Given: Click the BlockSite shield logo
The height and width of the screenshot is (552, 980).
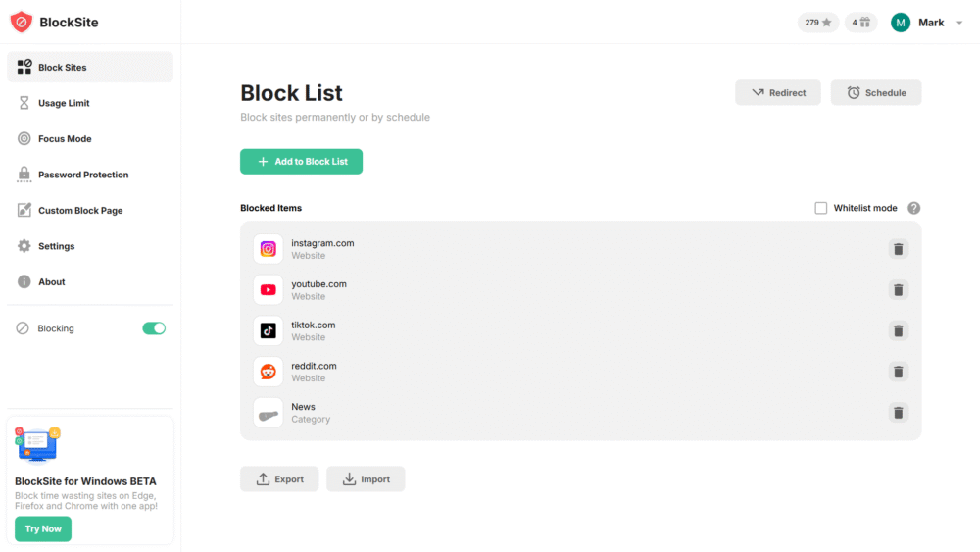Looking at the screenshot, I should pos(22,22).
